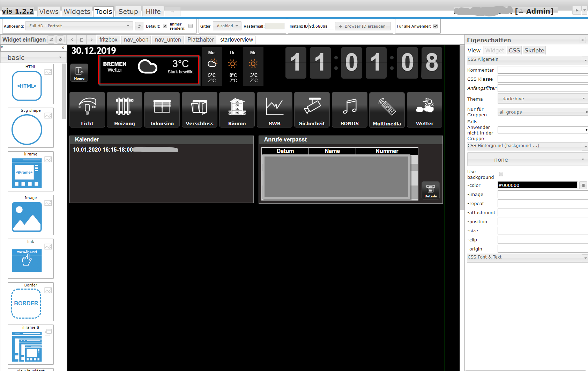Open the Räume house tile
Screen dimensions: 588x371
(237, 110)
